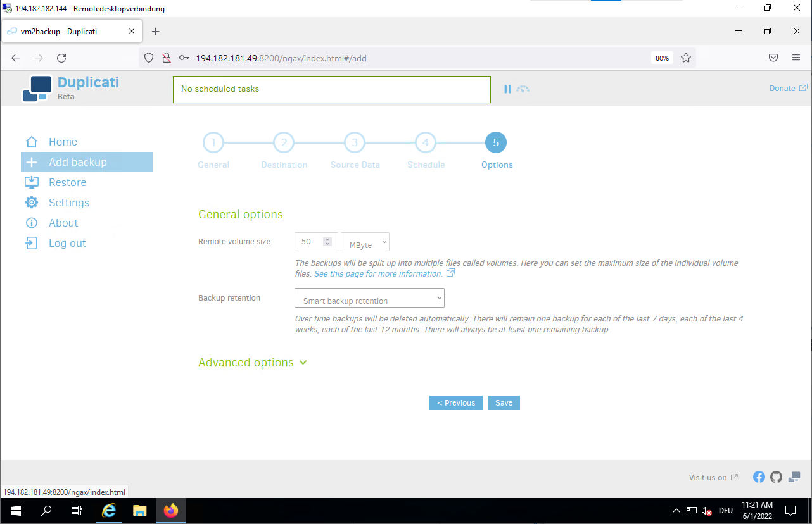Select wizard step 5 Options
Viewport: 812px width, 524px height.
pos(496,143)
